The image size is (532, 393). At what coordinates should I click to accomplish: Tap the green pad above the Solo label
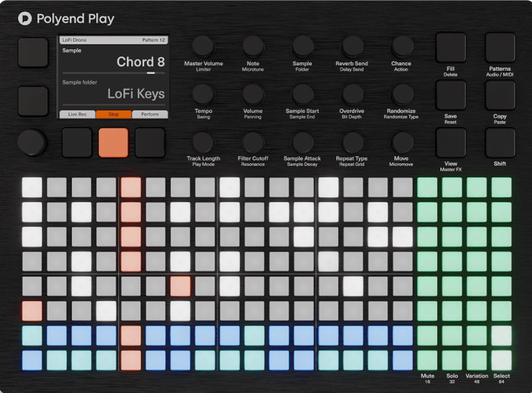(x=452, y=360)
